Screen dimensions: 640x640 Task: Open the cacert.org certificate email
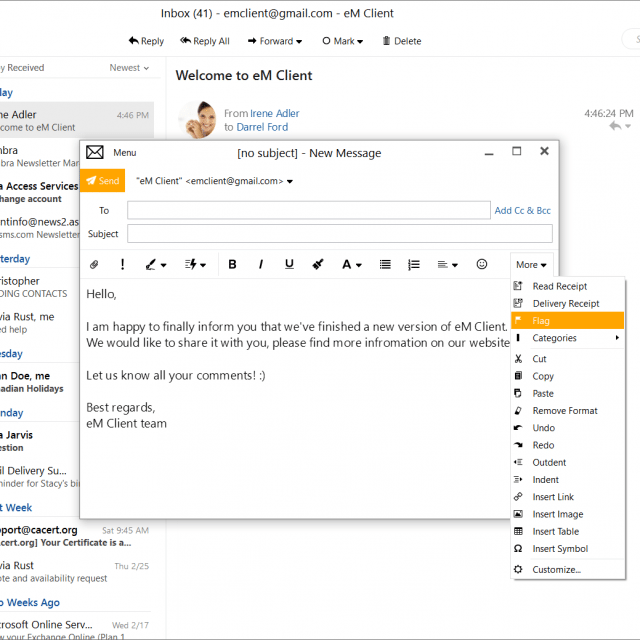tap(75, 536)
